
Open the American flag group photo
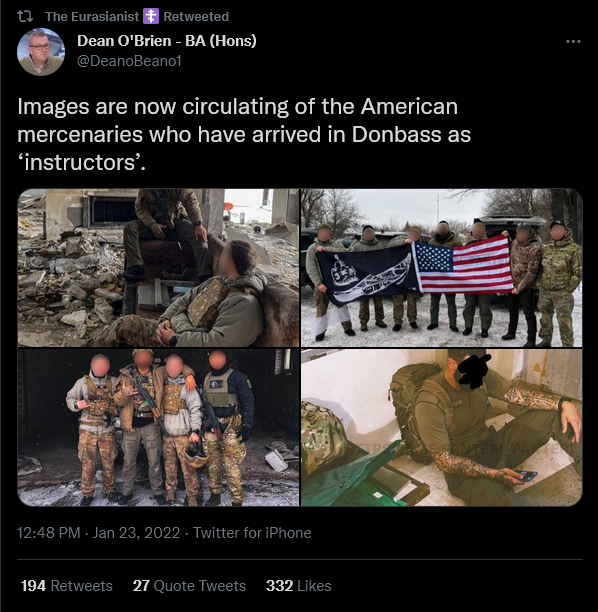pyautogui.click(x=441, y=268)
